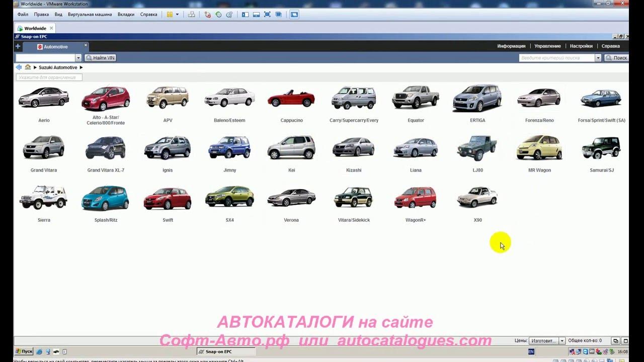This screenshot has height=362, width=644.
Task: Open the Справка link in Snap-on EPC header
Action: click(x=611, y=46)
